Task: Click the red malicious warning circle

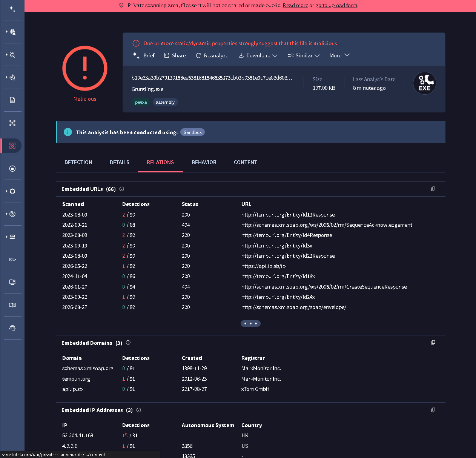Action: [85, 68]
